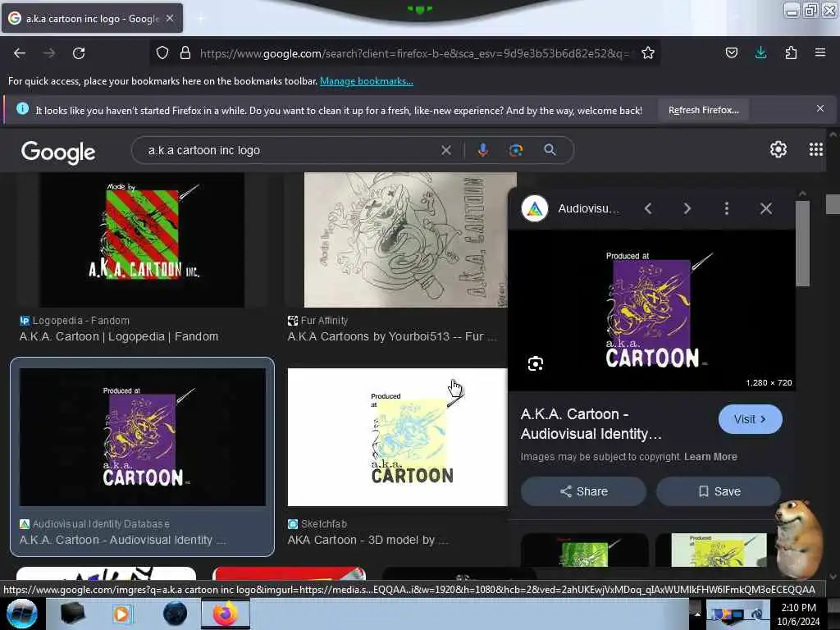Click the preview panel scrollbar thumb
Screen dimensions: 840x630
pos(802,244)
